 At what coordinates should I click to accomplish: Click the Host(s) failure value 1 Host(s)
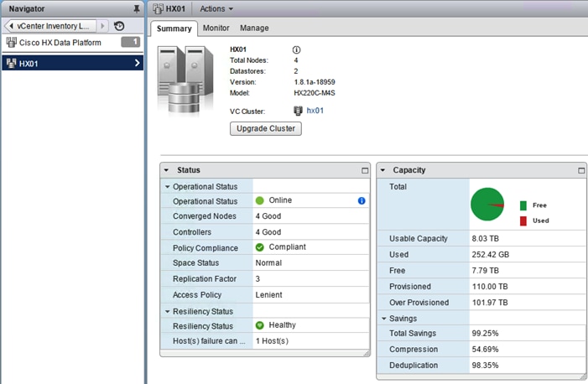(272, 341)
